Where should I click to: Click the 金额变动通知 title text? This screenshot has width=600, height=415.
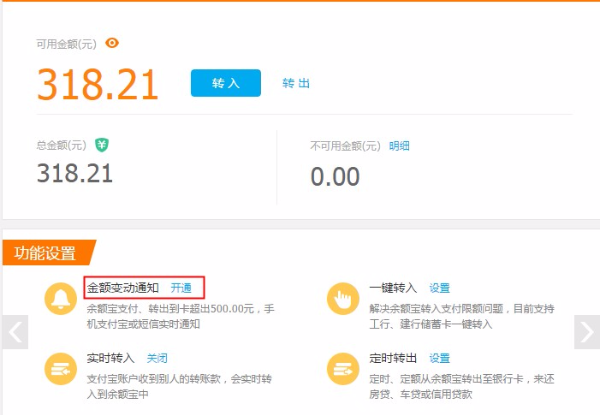click(x=123, y=288)
